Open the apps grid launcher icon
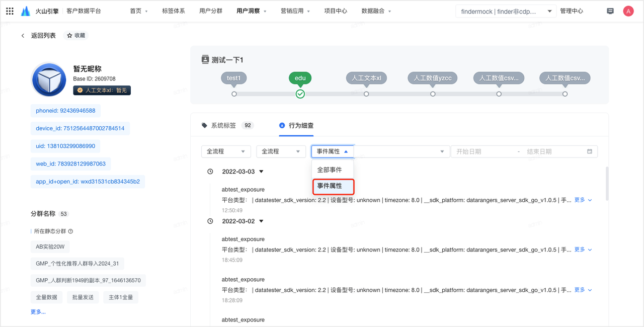The height and width of the screenshot is (327, 644). coord(10,11)
